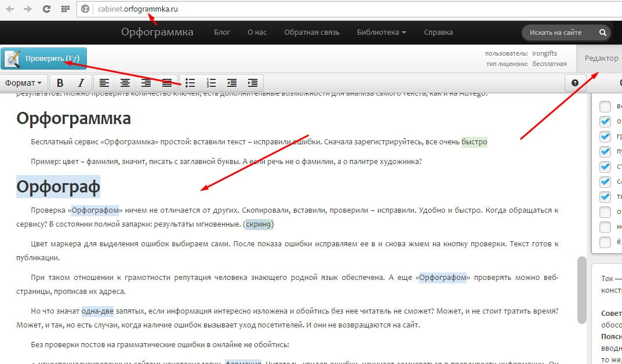Toggle bold formatting in the editor toolbar

pyautogui.click(x=60, y=83)
